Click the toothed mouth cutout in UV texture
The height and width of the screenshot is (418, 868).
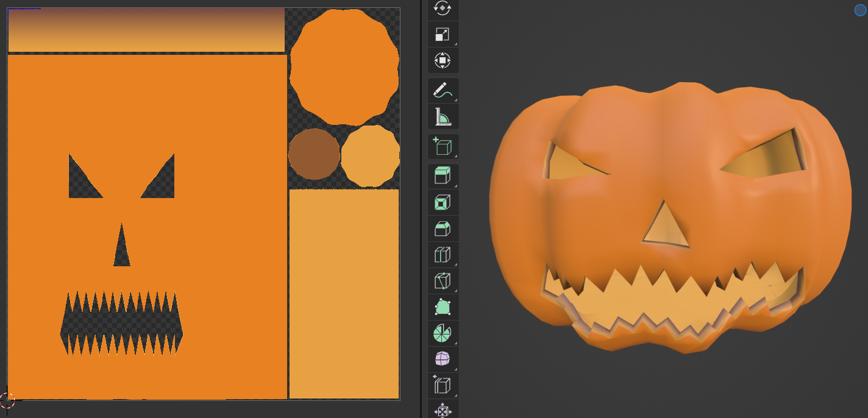click(121, 323)
